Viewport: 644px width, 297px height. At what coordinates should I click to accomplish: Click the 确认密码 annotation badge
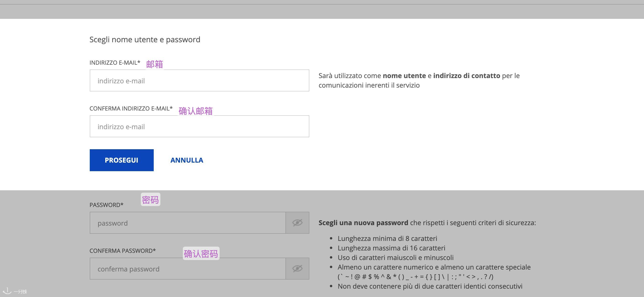click(201, 254)
